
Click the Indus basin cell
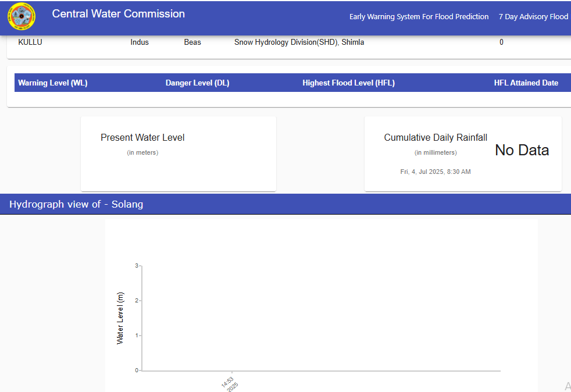point(140,42)
